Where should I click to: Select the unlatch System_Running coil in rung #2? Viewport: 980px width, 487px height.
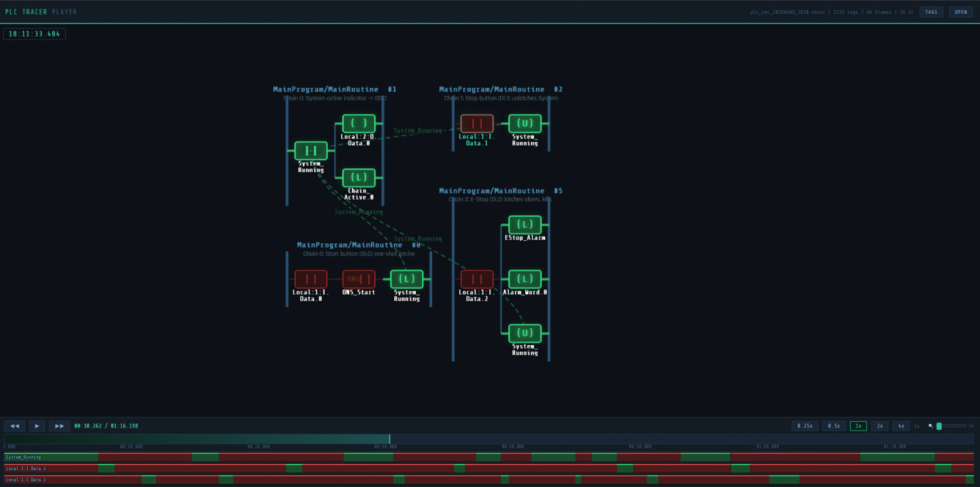tap(525, 124)
